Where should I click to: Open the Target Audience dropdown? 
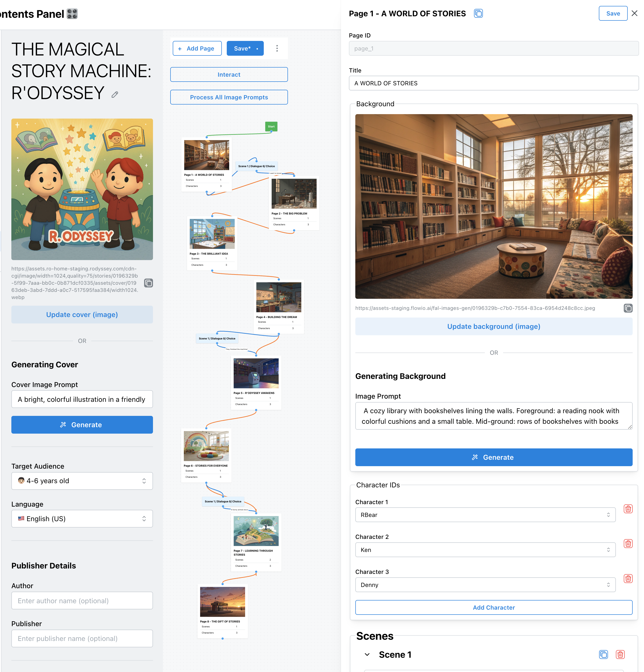[x=82, y=481]
